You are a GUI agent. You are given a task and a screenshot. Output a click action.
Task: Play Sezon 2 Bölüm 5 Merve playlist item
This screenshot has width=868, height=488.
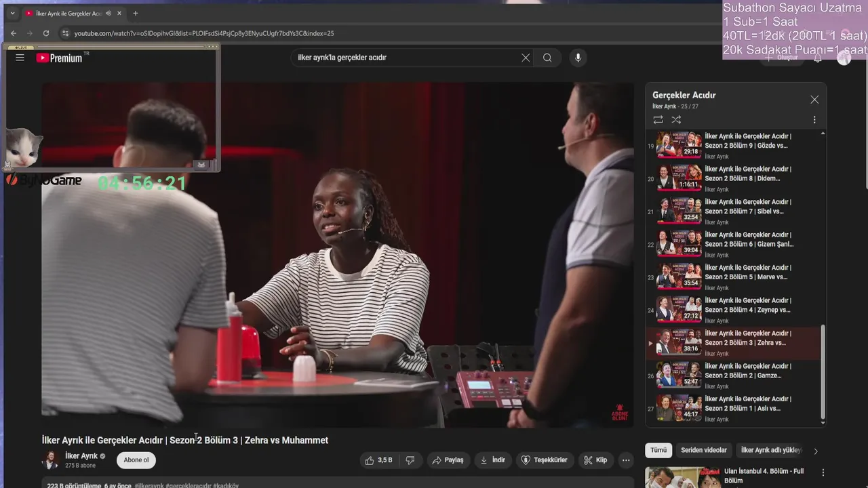coord(734,277)
